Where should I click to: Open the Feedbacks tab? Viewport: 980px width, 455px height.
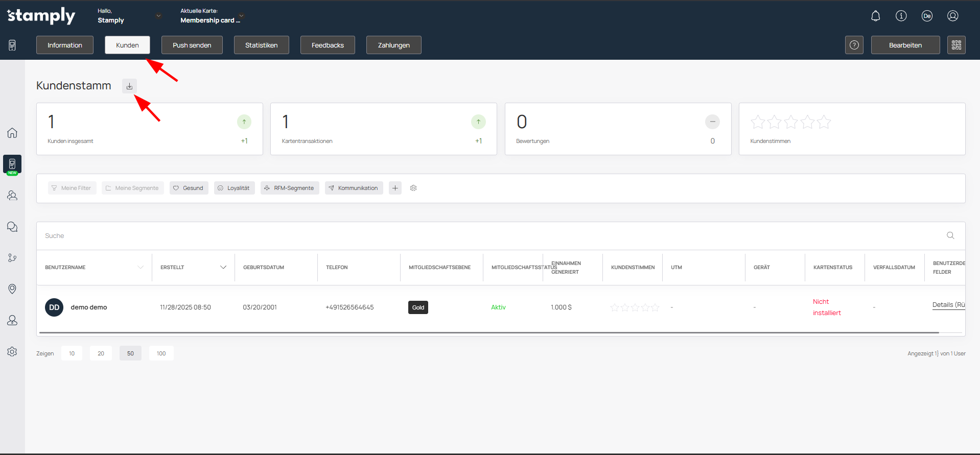pos(328,45)
